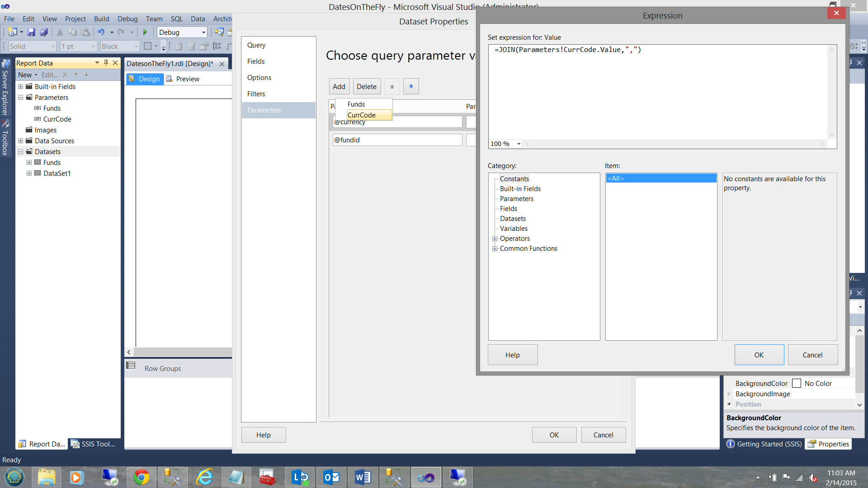Collapse the Datasets tree node
868x488 pixels.
click(x=21, y=152)
